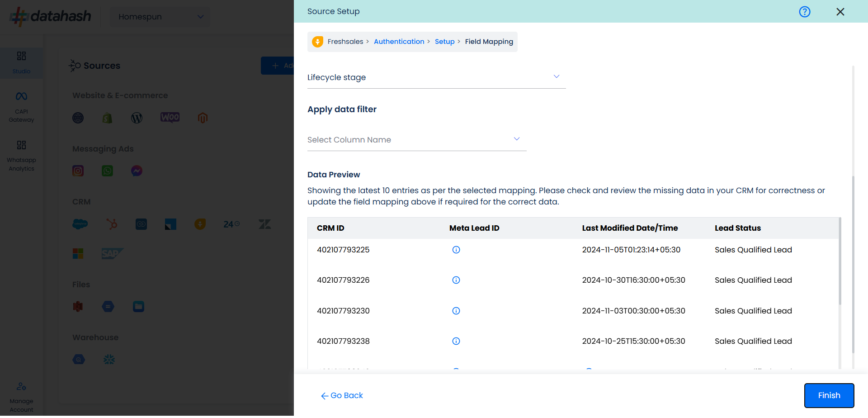This screenshot has width=868, height=418.
Task: Select the Magento source icon
Action: coord(203,118)
